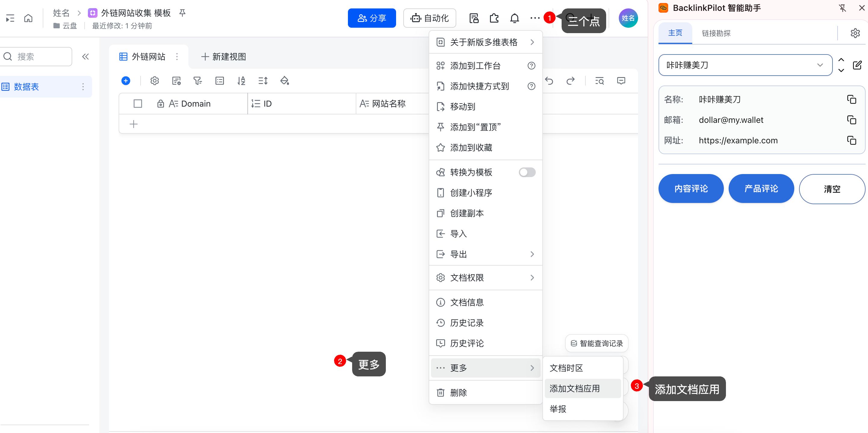Image resolution: width=868 pixels, height=433 pixels.
Task: Go to home via house icon
Action: [28, 18]
